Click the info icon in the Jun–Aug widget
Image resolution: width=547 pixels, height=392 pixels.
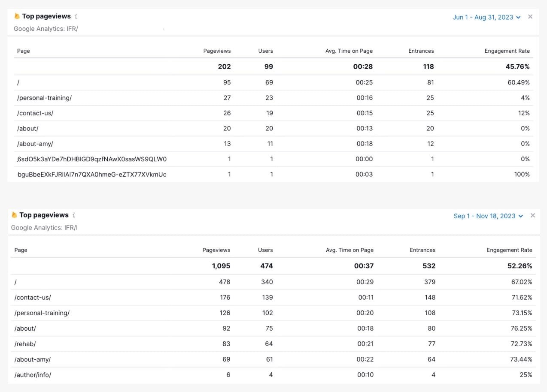(x=76, y=16)
